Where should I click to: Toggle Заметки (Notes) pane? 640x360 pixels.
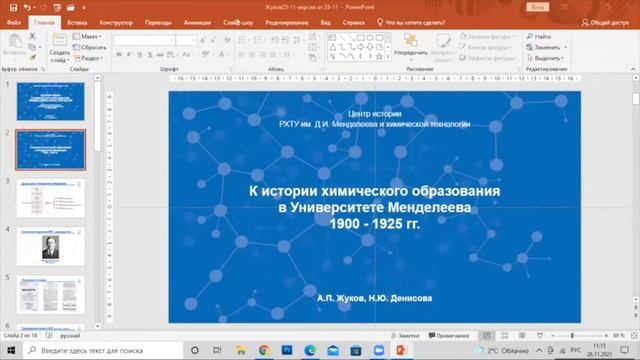click(405, 336)
